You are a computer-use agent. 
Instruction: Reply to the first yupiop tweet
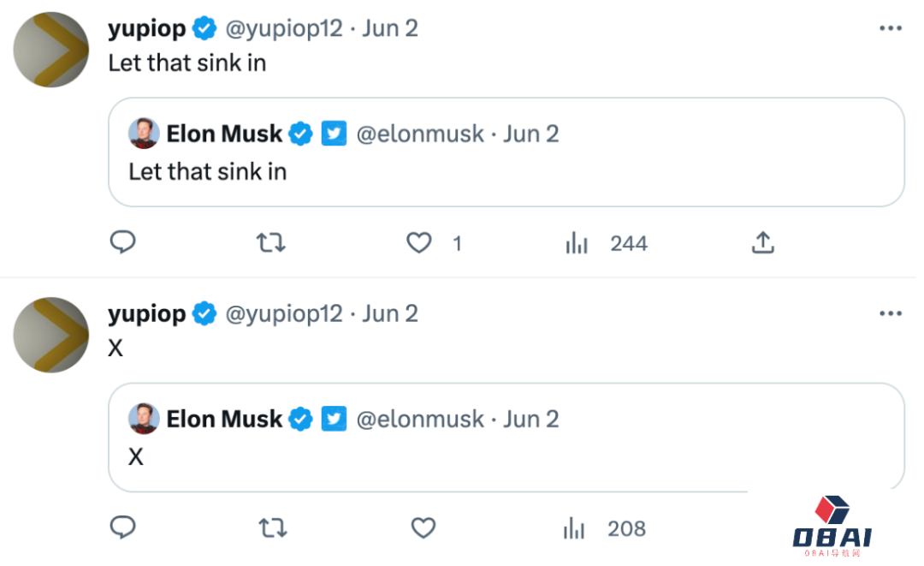[123, 243]
